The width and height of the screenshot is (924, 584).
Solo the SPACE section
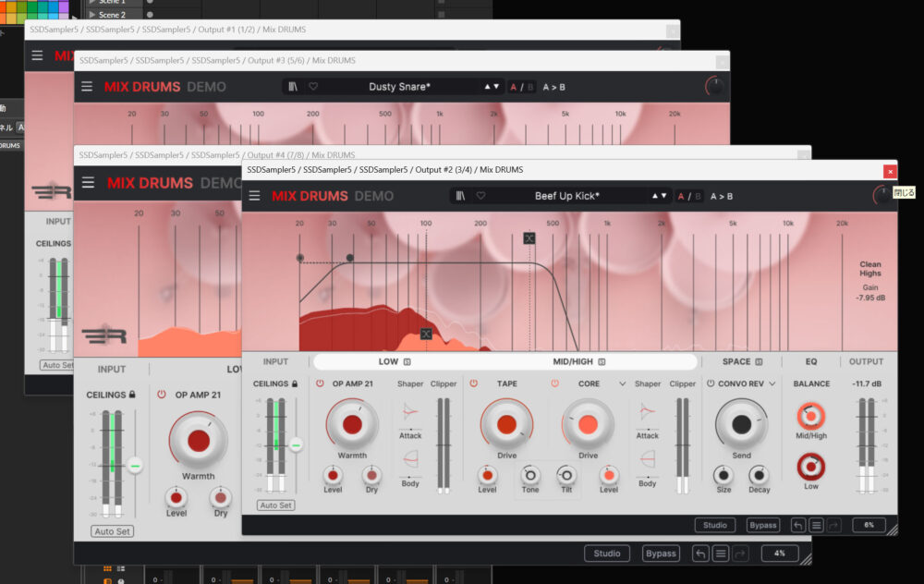click(759, 362)
